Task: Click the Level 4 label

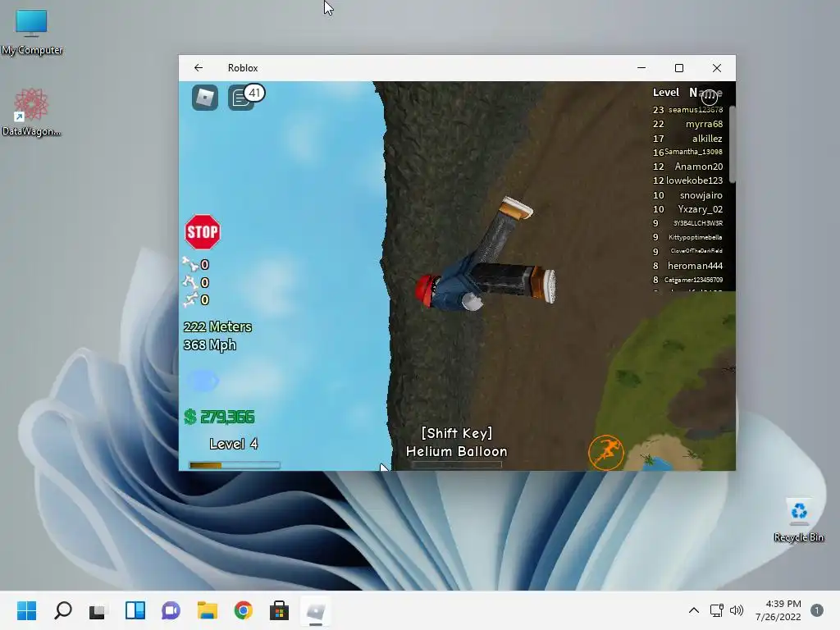Action: pyautogui.click(x=234, y=444)
